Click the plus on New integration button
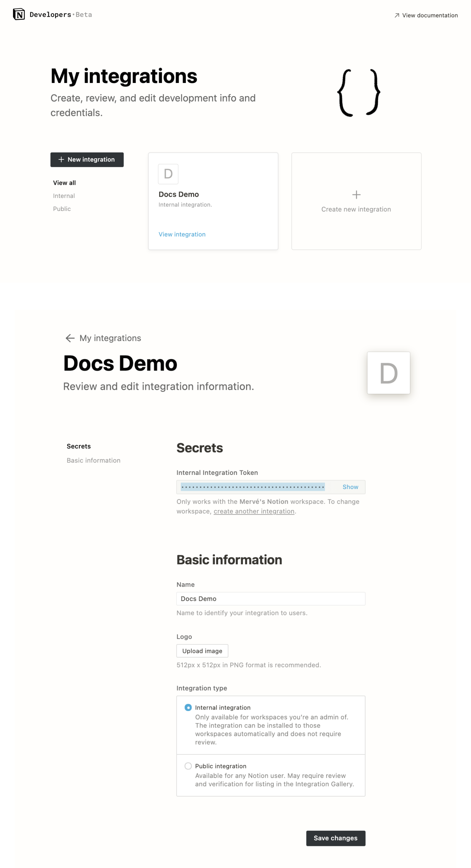 [x=61, y=159]
